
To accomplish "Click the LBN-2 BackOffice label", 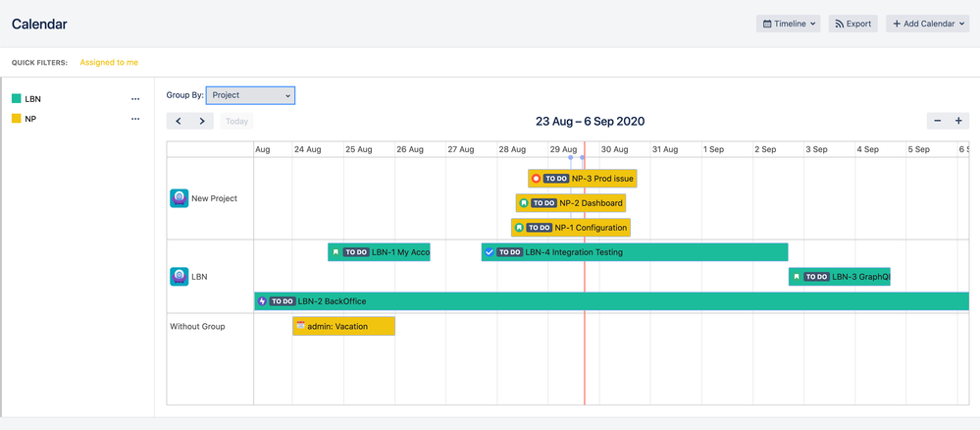I will tap(332, 301).
